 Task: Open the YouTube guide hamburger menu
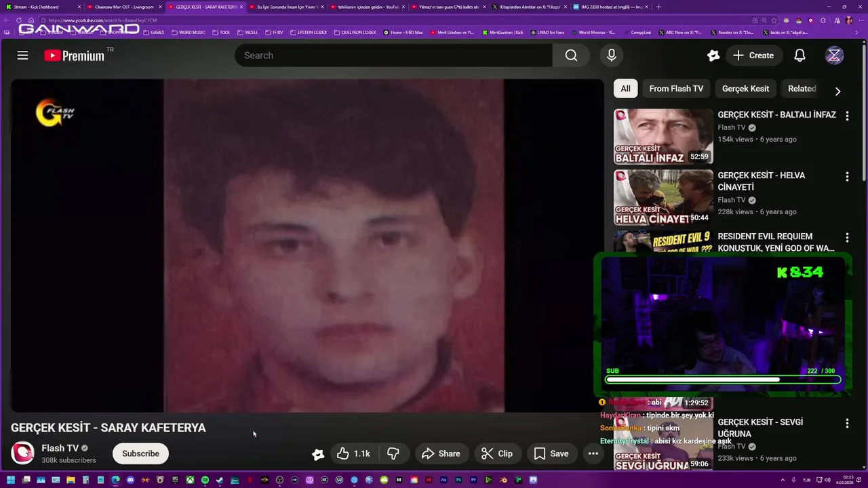[x=22, y=56]
